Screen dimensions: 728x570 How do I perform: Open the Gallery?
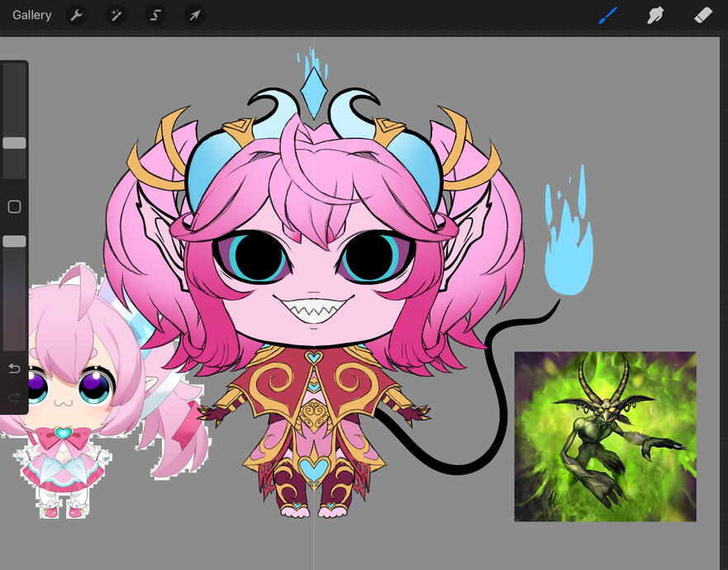(x=31, y=15)
